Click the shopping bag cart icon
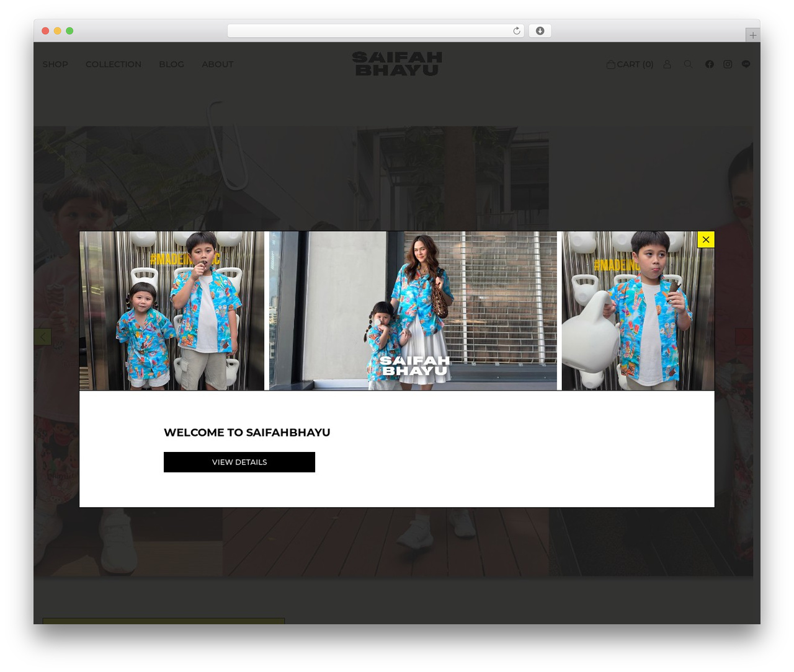This screenshot has width=794, height=672. 611,64
